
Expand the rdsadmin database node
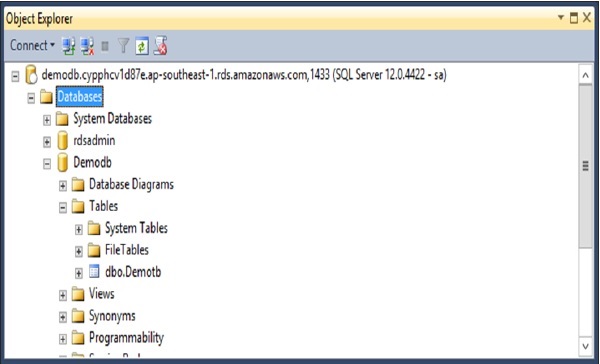click(47, 142)
